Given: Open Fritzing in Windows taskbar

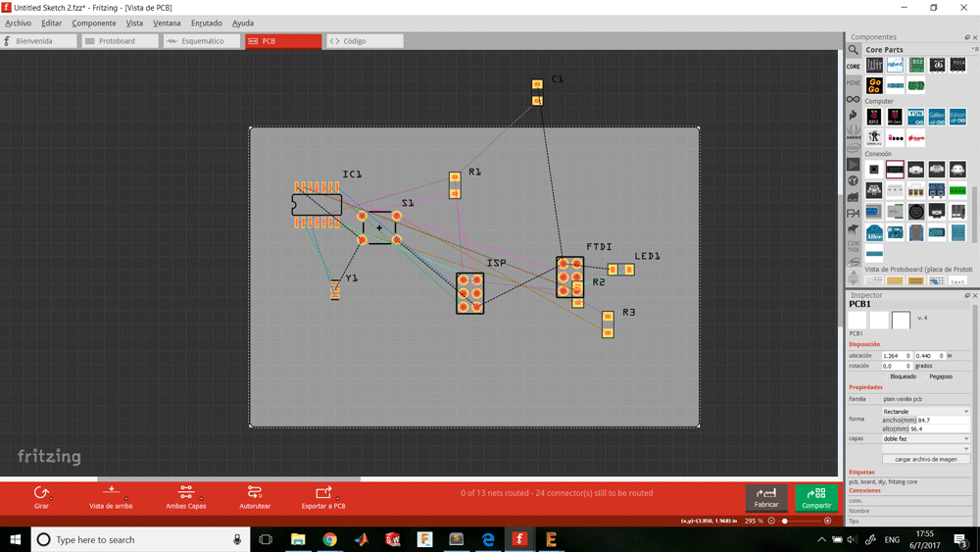Looking at the screenshot, I should click(x=519, y=539).
